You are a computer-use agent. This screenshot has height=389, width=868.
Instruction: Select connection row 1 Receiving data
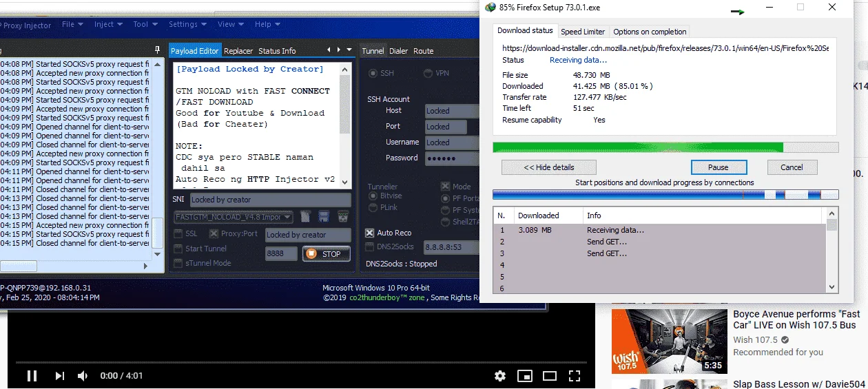[x=660, y=230]
